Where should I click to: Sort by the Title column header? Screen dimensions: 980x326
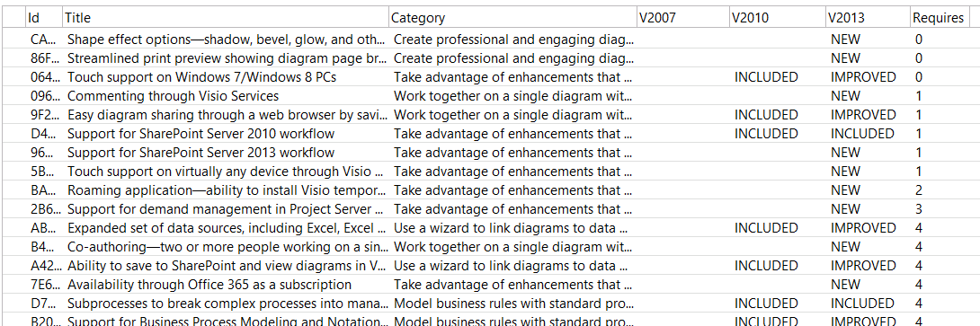(225, 18)
